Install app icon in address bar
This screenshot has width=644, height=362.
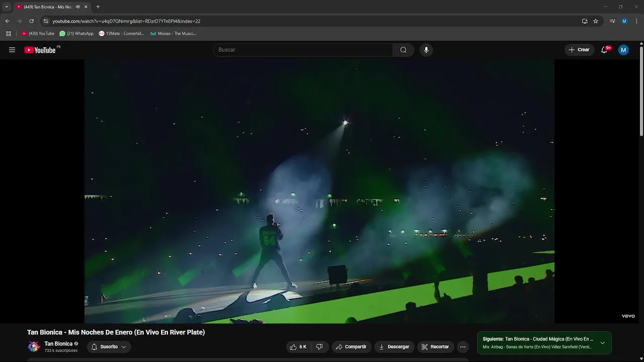585,21
